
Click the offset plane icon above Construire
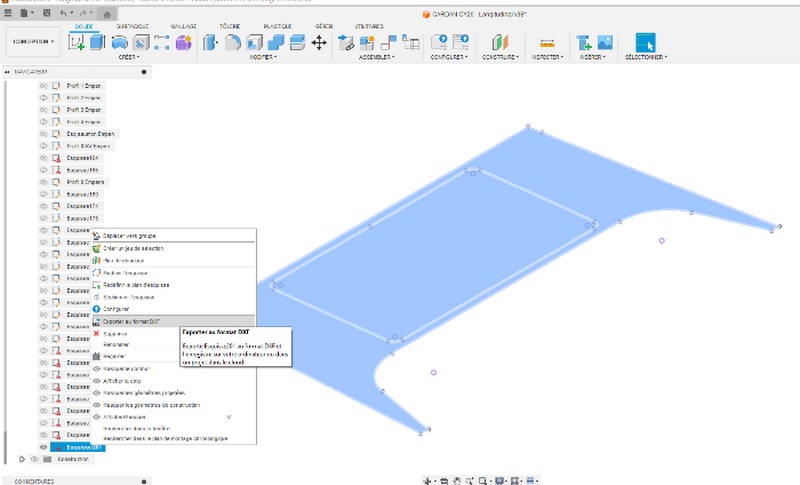[502, 42]
